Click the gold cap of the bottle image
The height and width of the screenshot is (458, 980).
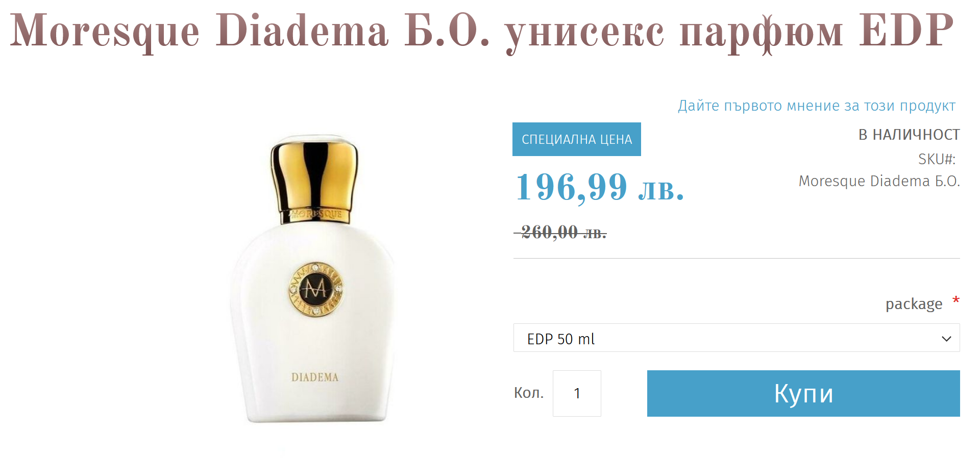(x=314, y=179)
